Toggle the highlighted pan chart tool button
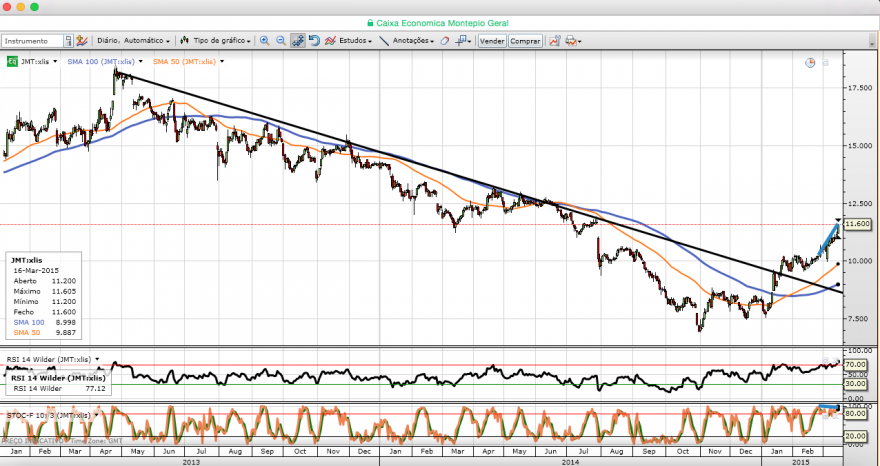Screen dimensions: 880x466 click(297, 41)
